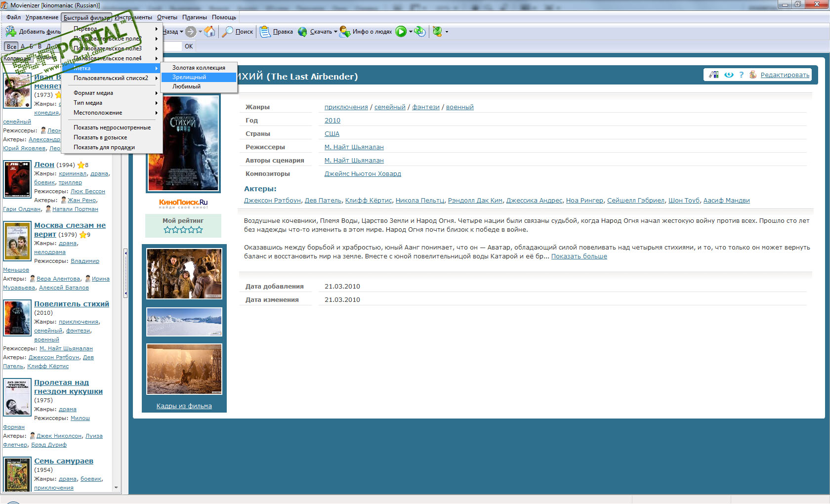Click the green globe icon ending the toolbar
830x504 pixels.
[437, 32]
